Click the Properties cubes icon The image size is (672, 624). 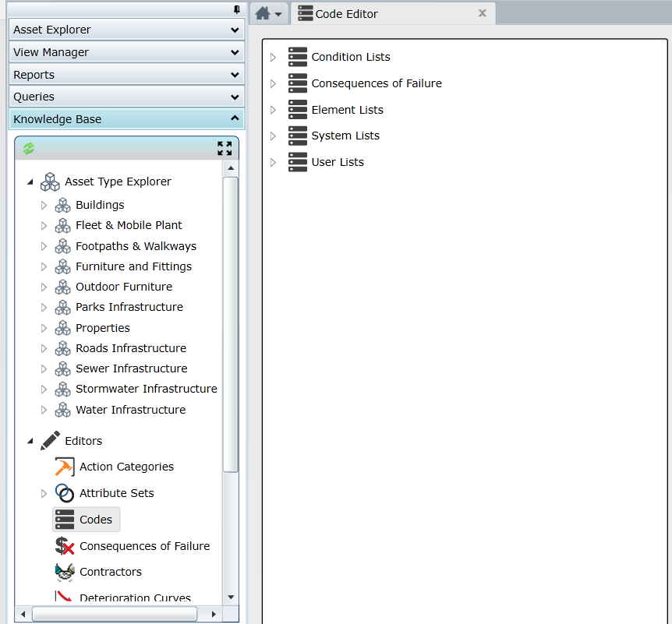(62, 328)
